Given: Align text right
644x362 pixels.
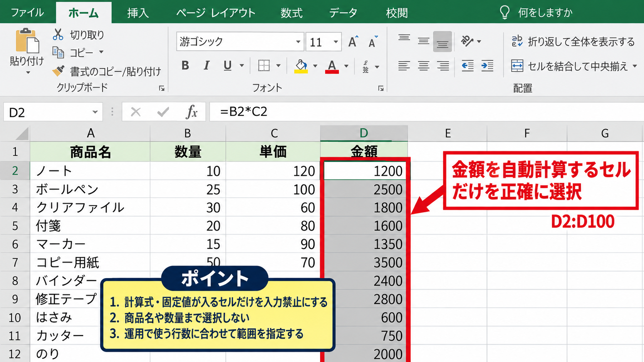Looking at the screenshot, I should 443,66.
